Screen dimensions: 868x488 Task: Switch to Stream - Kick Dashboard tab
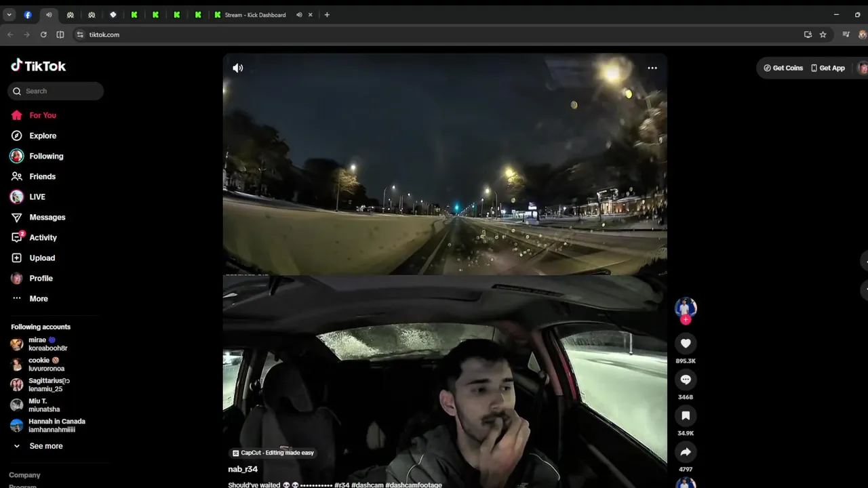[255, 15]
